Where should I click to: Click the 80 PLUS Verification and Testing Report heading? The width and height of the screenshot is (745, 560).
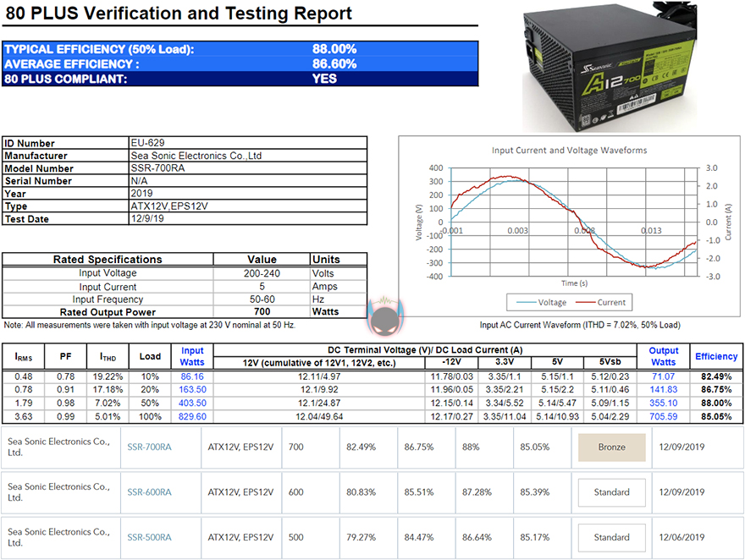click(179, 14)
